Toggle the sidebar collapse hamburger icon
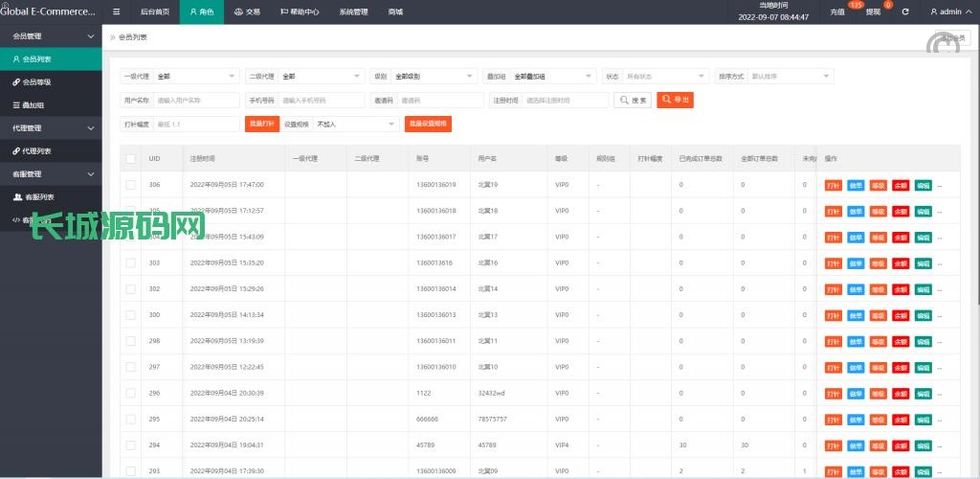 click(x=117, y=11)
